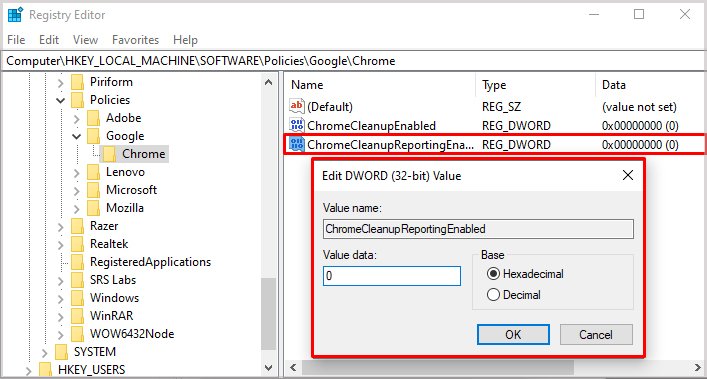The width and height of the screenshot is (707, 379).
Task: Select the ChromeCleanupEnabled value name
Action: coord(372,126)
